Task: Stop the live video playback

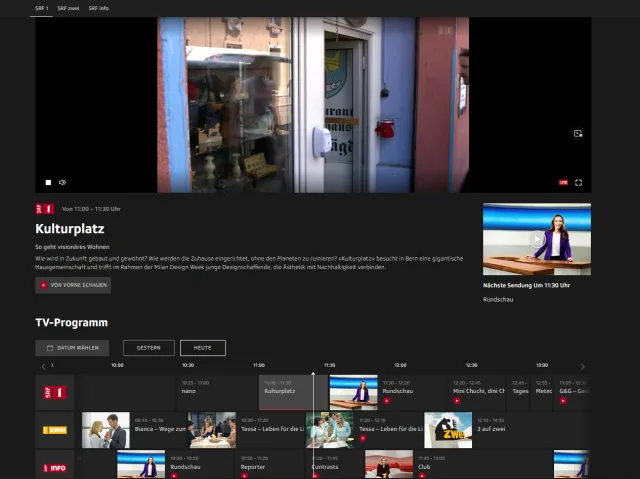Action: (x=47, y=183)
